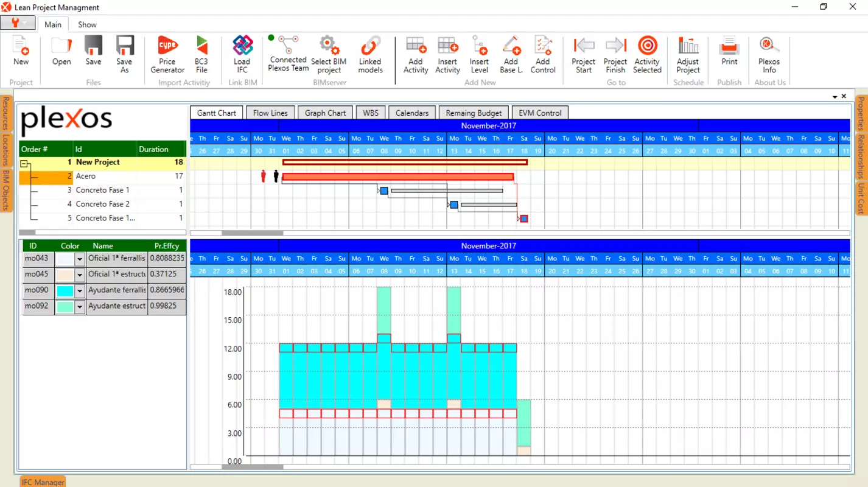Expand the Properties side panel
This screenshot has width=868, height=487.
coord(861,114)
